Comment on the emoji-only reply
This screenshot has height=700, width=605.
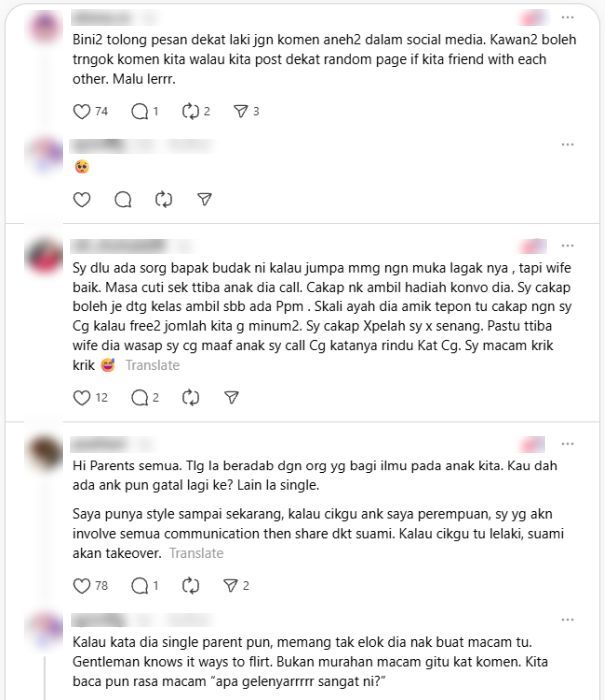click(123, 199)
